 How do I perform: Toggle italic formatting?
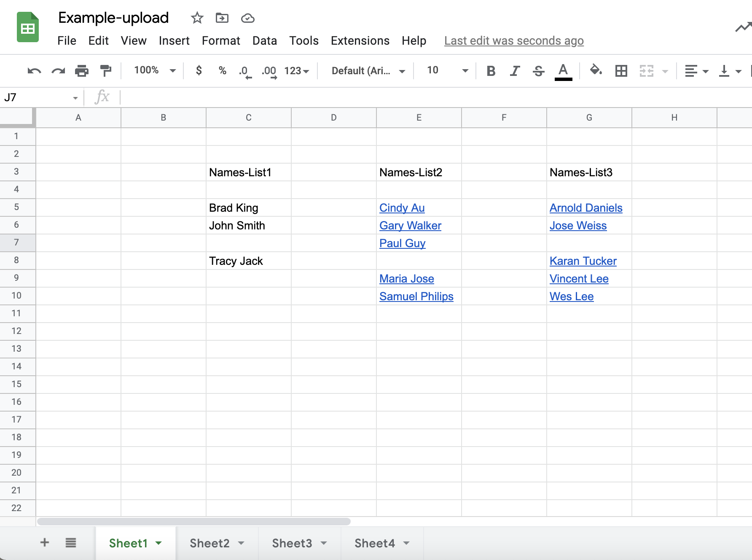(x=515, y=71)
